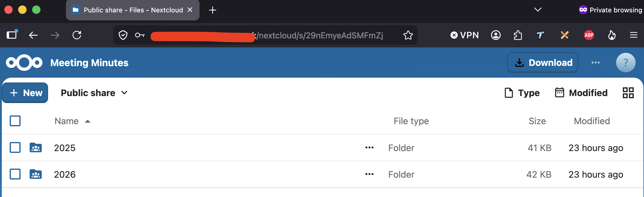Toggle the select-all files checkbox

(15, 121)
